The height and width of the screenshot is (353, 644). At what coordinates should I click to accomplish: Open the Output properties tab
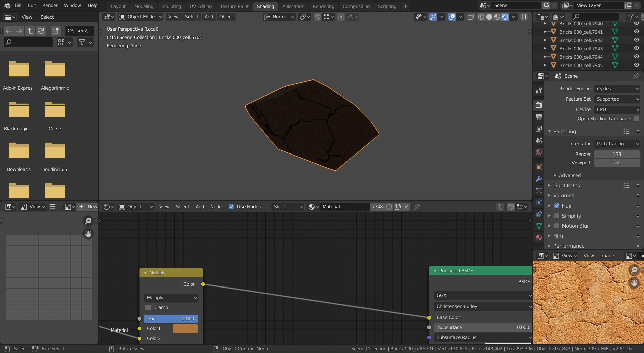tap(539, 117)
